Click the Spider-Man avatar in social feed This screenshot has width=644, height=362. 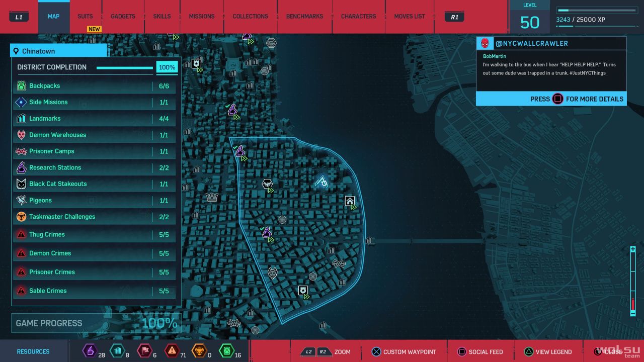tap(485, 43)
